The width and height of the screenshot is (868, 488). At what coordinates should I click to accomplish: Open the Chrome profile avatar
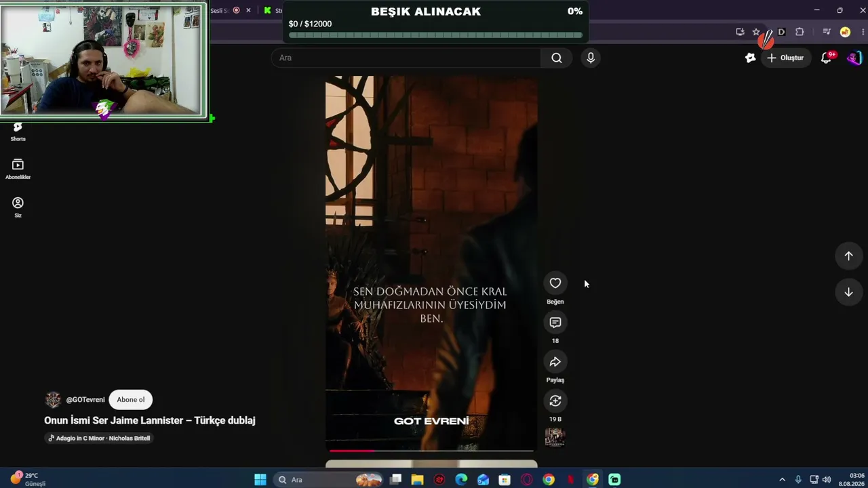pos(845,32)
